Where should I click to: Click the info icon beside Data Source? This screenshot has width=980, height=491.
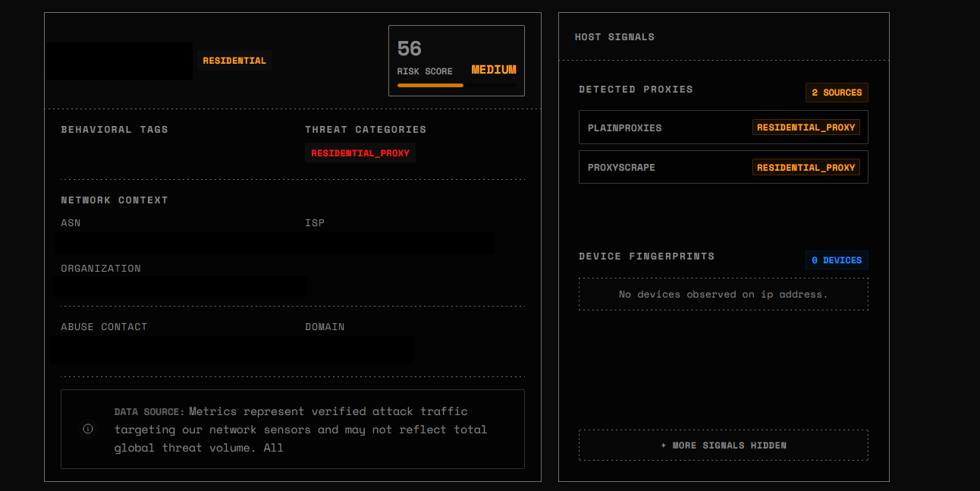tap(88, 429)
